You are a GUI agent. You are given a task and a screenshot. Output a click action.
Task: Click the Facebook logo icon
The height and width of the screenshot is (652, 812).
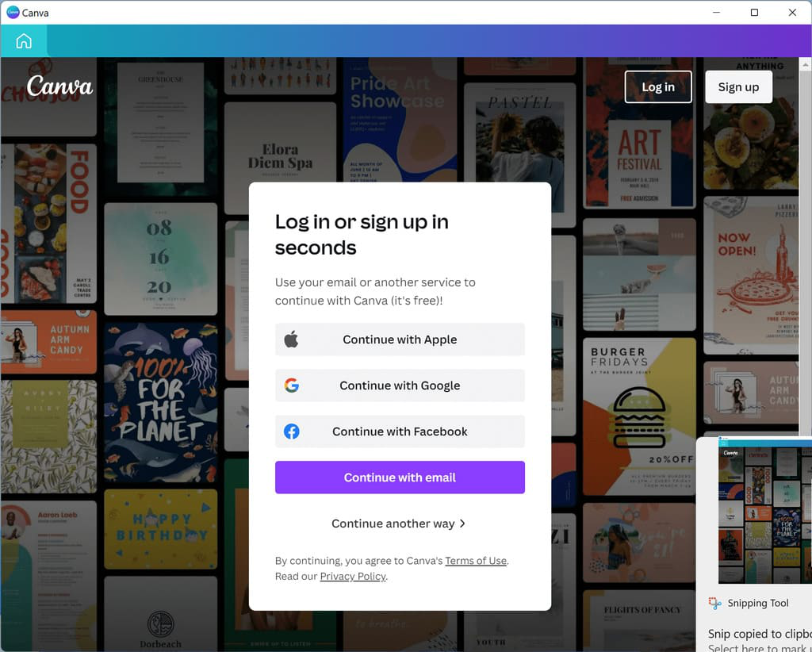coord(292,431)
